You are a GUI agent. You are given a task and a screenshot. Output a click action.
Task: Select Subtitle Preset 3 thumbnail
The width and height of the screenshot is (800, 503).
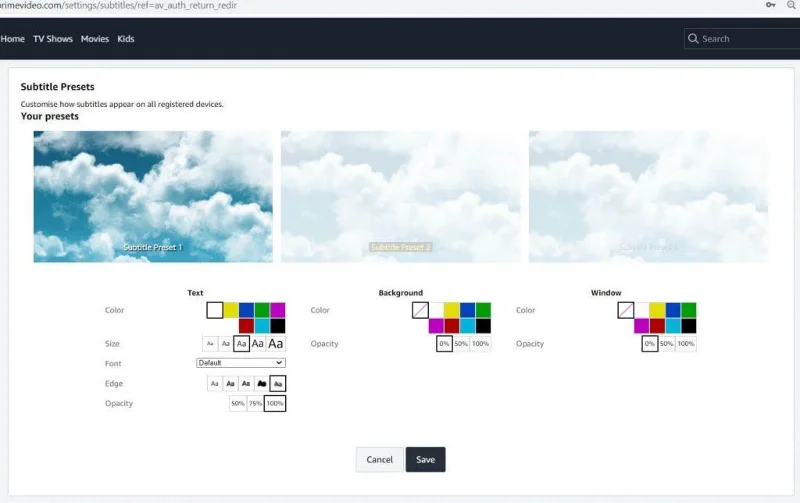(648, 197)
